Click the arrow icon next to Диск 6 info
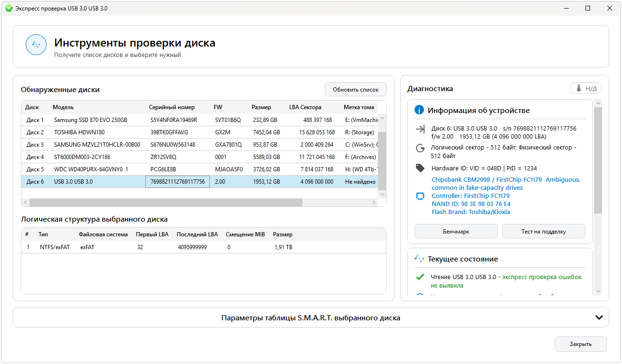Screen dimensions: 622x364 coord(420,129)
